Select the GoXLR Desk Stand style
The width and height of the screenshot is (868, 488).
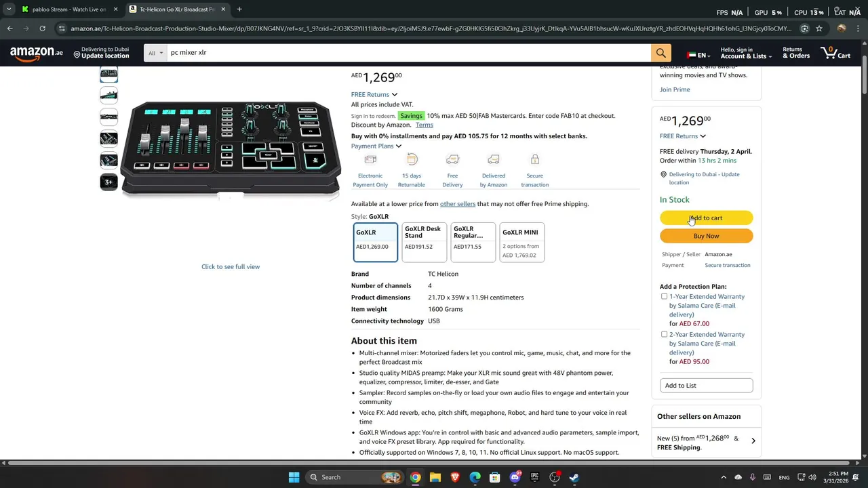coord(425,242)
